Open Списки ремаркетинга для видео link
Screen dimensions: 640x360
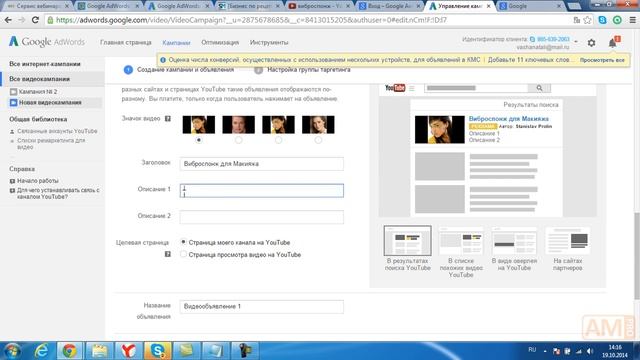tap(51, 143)
